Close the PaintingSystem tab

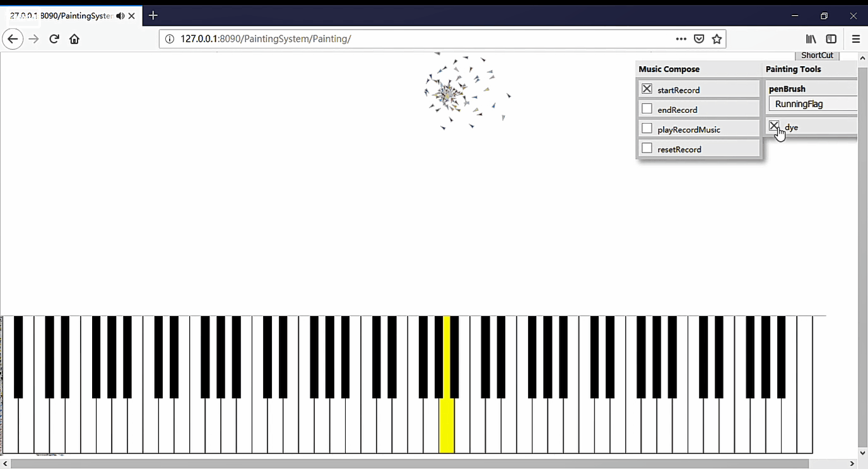(x=132, y=16)
